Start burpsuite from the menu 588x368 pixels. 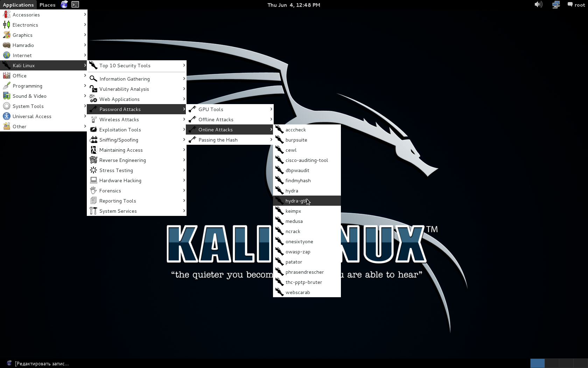(307, 140)
